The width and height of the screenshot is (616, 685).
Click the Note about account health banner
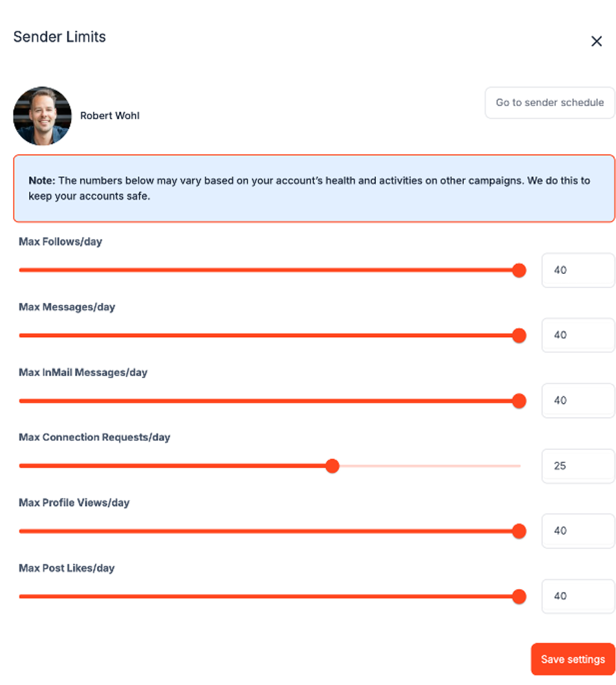click(314, 188)
